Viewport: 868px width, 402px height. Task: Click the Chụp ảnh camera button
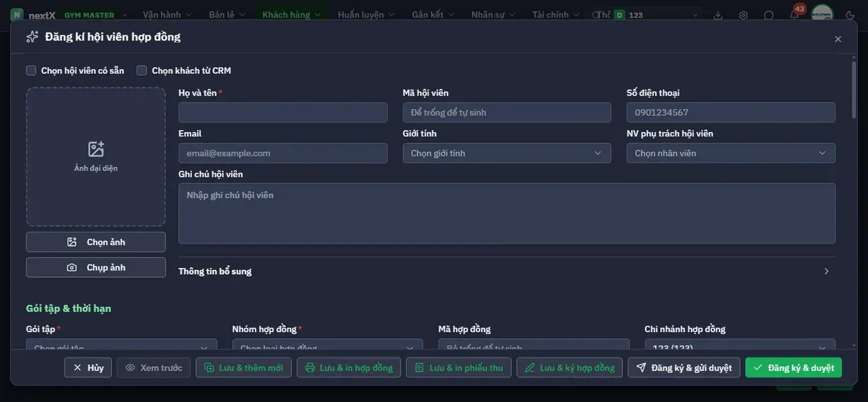click(96, 267)
